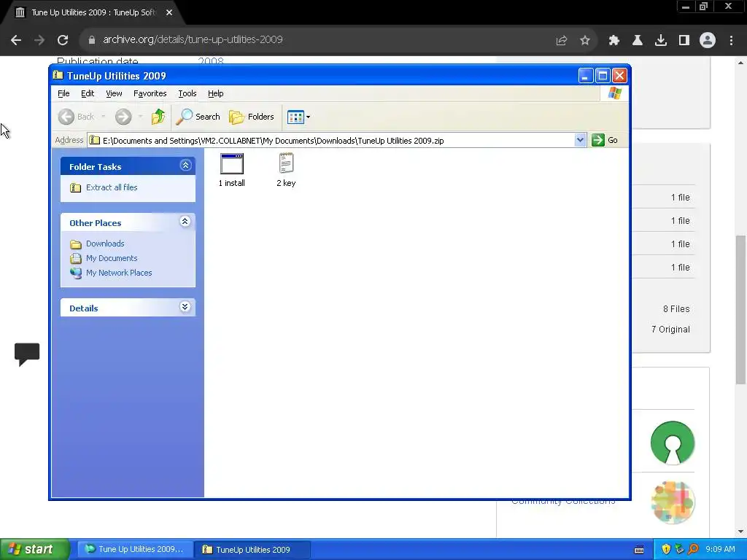Click the Windows flag logo in menu bar
Viewport: 747px width, 560px height.
click(614, 93)
